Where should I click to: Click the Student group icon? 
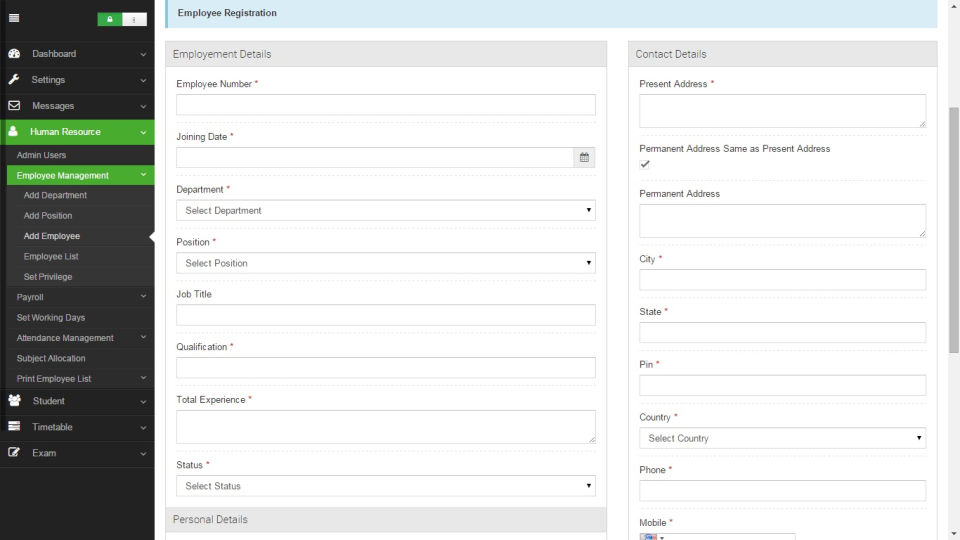click(x=14, y=401)
